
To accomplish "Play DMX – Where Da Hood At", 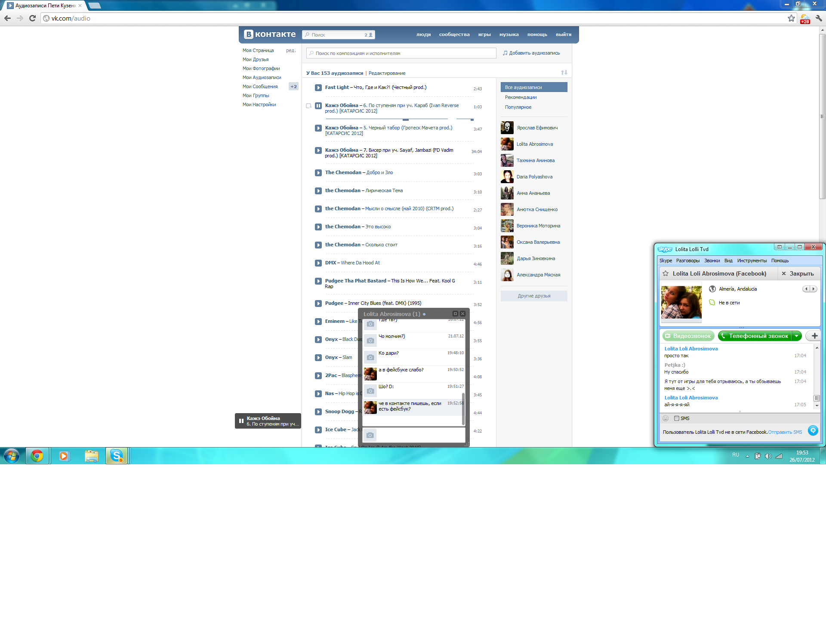I will click(318, 263).
